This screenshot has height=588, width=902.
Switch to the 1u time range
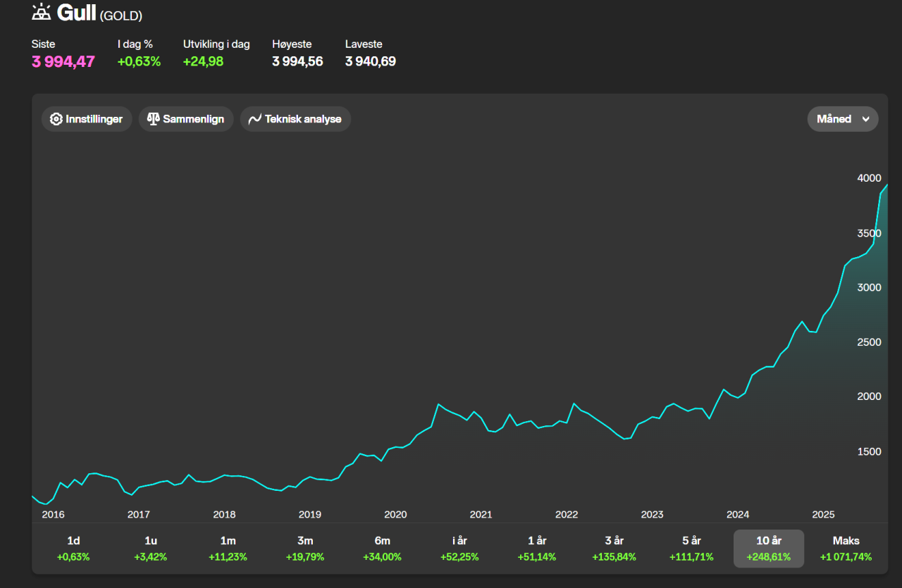click(151, 549)
